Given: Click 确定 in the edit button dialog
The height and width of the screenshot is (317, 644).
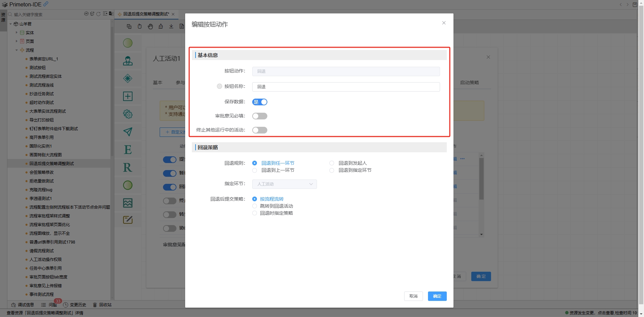Looking at the screenshot, I should click(x=437, y=296).
